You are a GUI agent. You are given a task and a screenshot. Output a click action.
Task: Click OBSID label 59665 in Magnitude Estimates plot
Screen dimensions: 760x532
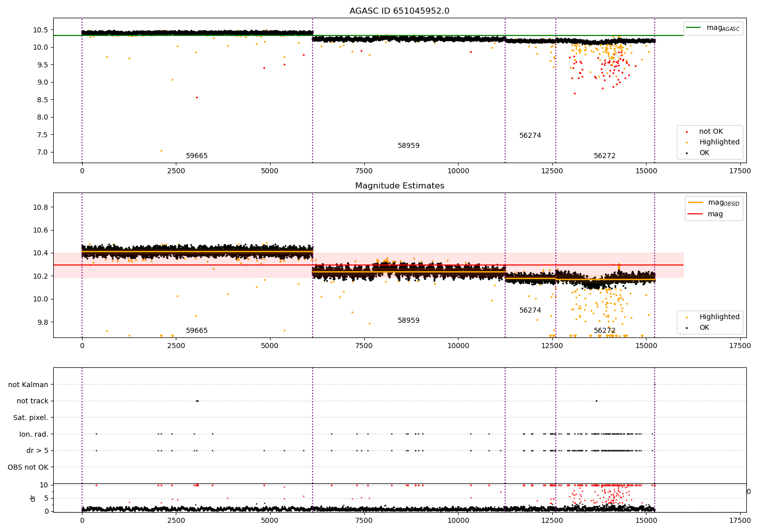pyautogui.click(x=197, y=331)
